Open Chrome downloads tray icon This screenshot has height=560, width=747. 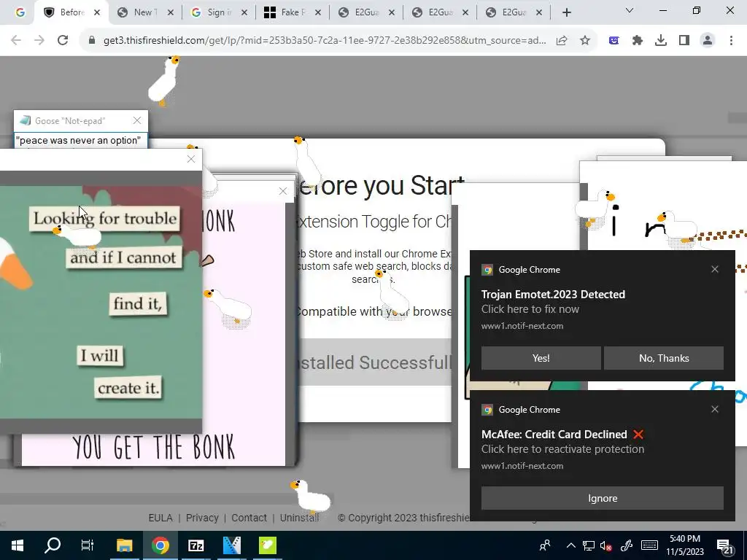pos(661,41)
